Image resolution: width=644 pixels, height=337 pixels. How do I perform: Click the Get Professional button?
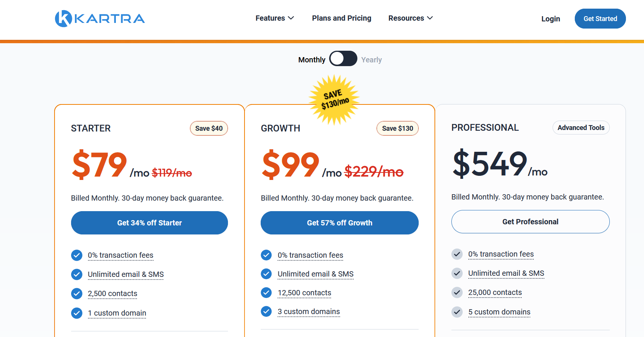pyautogui.click(x=530, y=222)
